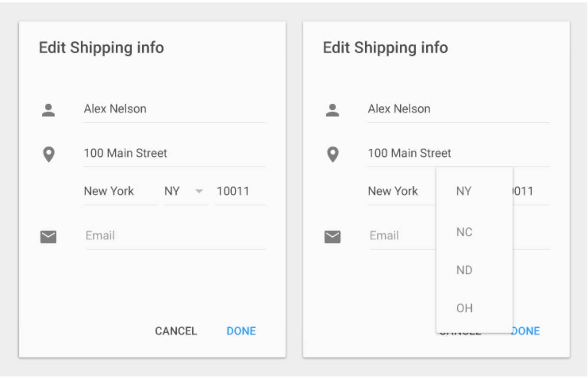
Task: Focus the Alex Nelson name field on left
Action: coord(174,109)
